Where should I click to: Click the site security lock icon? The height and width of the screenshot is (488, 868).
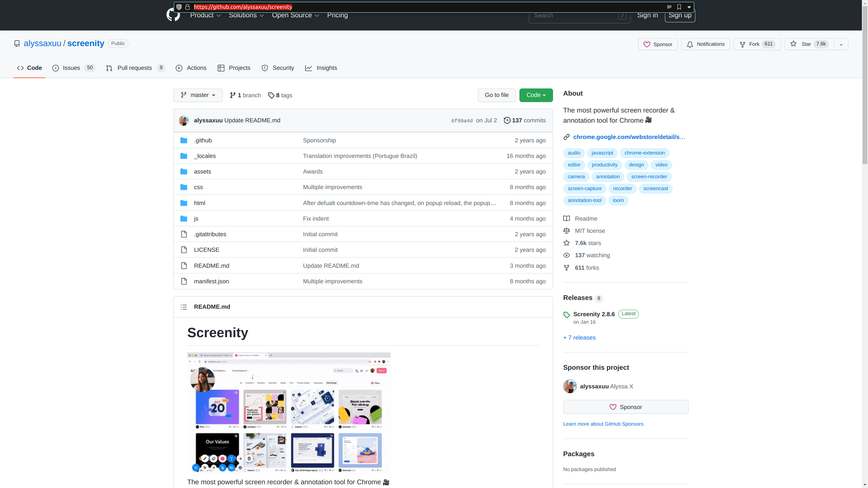tap(188, 7)
